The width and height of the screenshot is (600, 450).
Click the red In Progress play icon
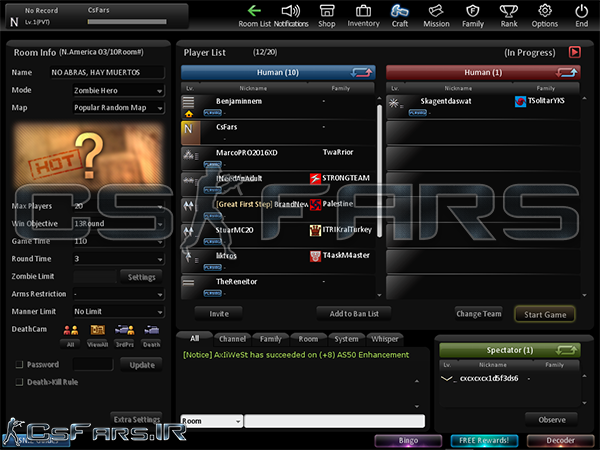coord(575,52)
